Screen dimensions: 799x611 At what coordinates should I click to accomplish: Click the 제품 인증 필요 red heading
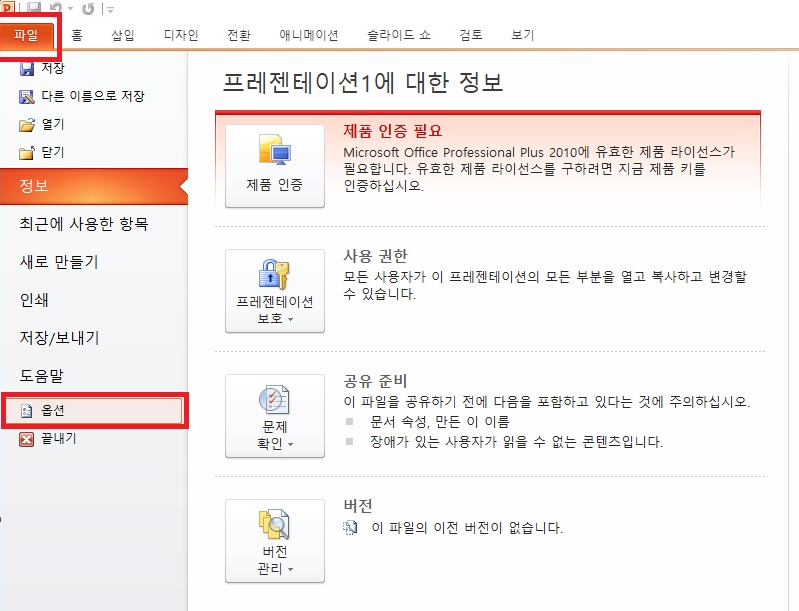click(x=392, y=131)
